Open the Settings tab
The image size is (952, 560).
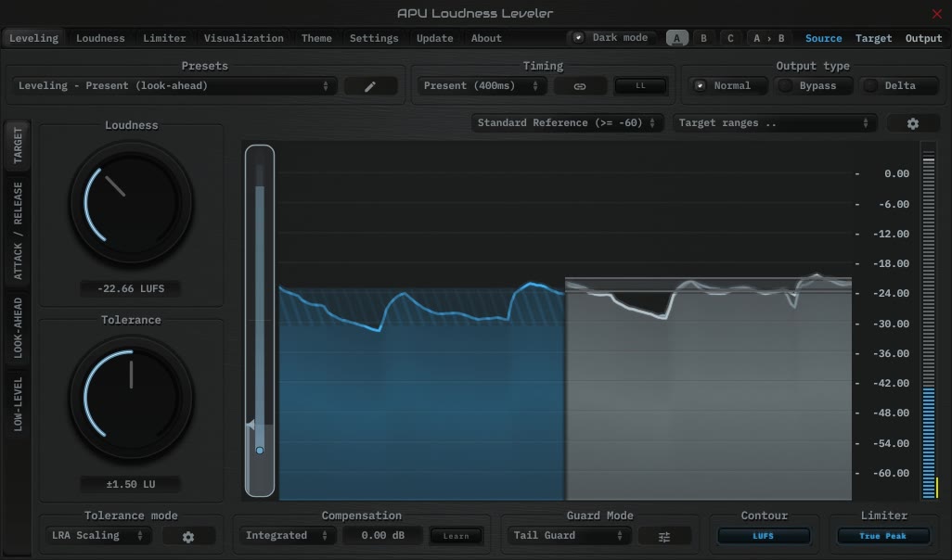[374, 38]
